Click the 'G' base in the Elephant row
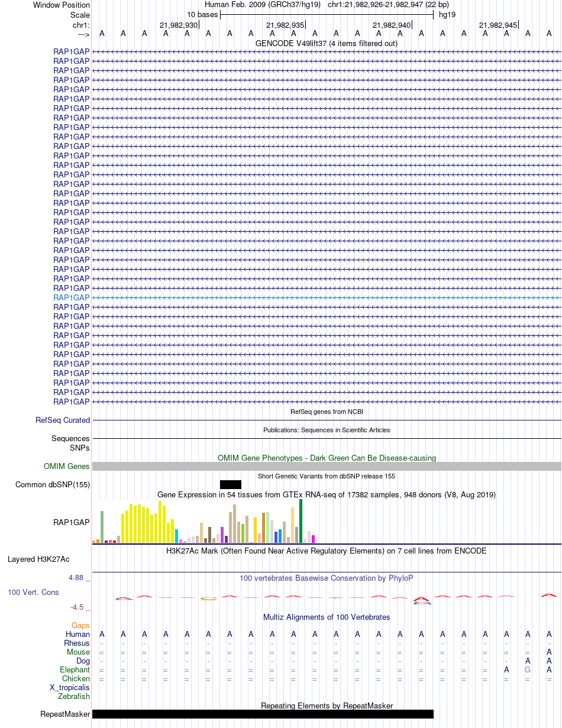This screenshot has height=728, width=562. (x=528, y=669)
